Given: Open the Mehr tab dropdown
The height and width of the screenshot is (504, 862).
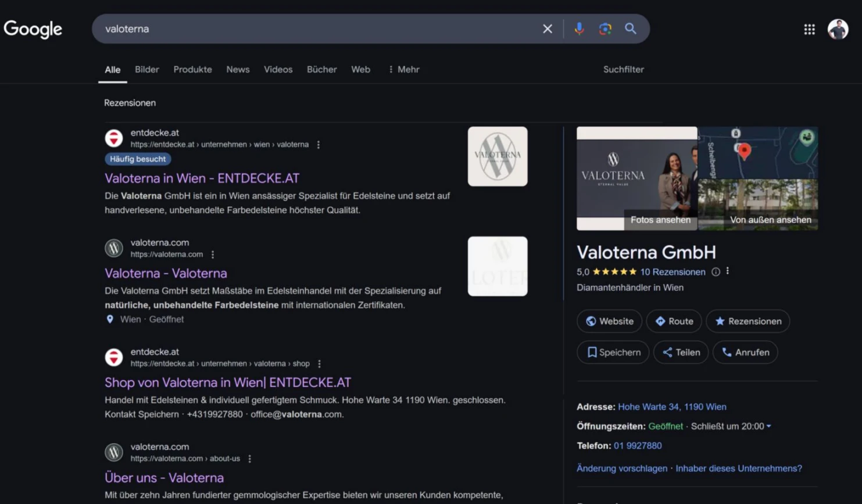Looking at the screenshot, I should 403,69.
